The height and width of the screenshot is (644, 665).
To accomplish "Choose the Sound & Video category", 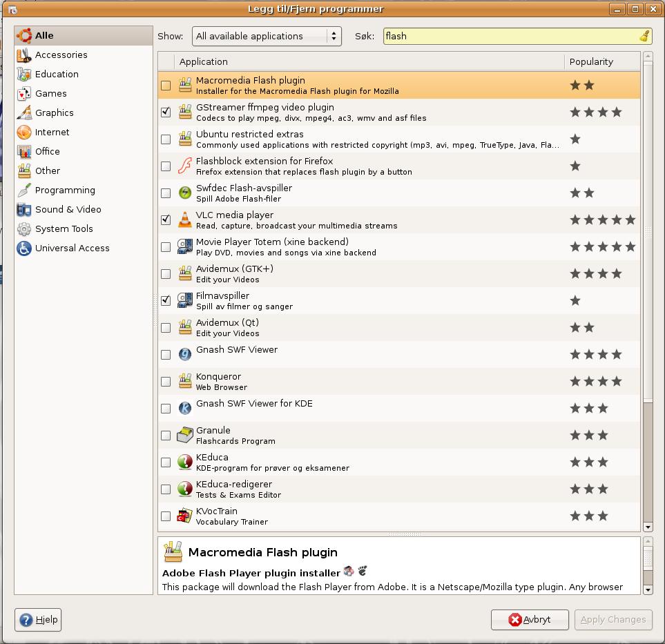I will pyautogui.click(x=83, y=209).
